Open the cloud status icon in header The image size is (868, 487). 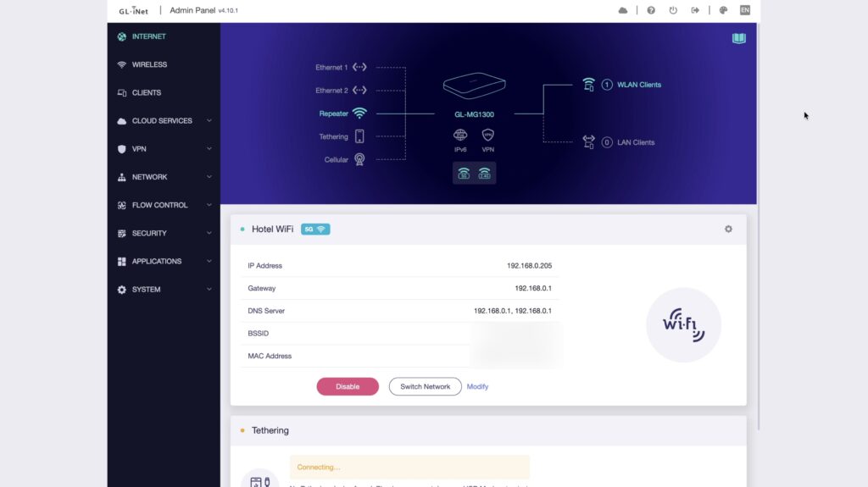[623, 10]
